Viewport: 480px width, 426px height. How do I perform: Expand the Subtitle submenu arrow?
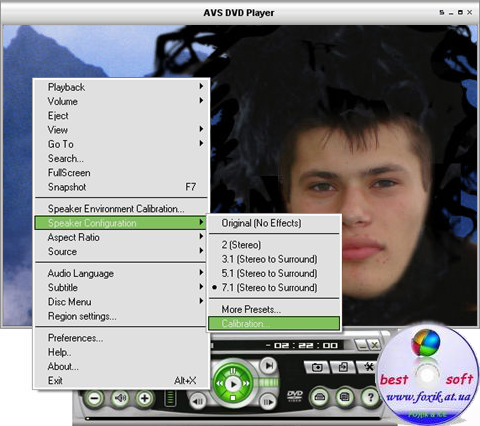tap(201, 287)
